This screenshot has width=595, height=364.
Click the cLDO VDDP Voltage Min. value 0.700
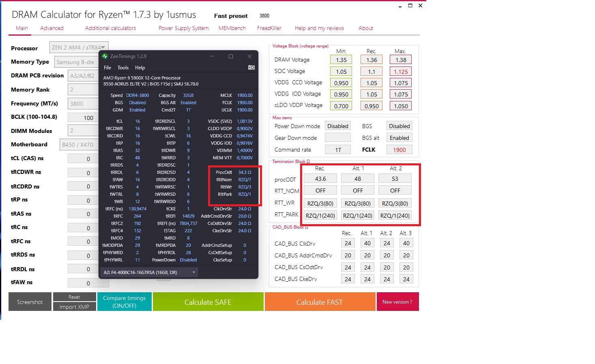341,106
